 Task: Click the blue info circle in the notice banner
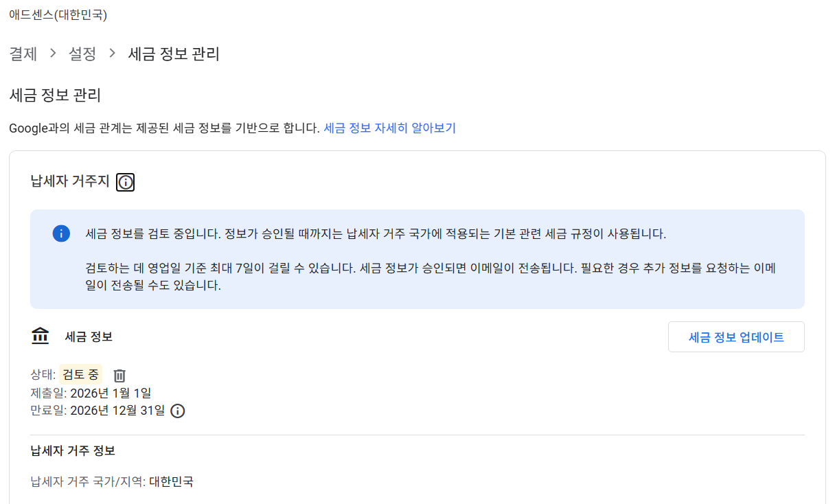[61, 233]
